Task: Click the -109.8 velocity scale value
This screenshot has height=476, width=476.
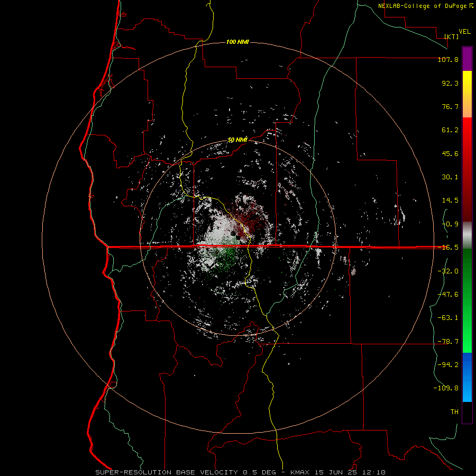Action: [x=446, y=388]
